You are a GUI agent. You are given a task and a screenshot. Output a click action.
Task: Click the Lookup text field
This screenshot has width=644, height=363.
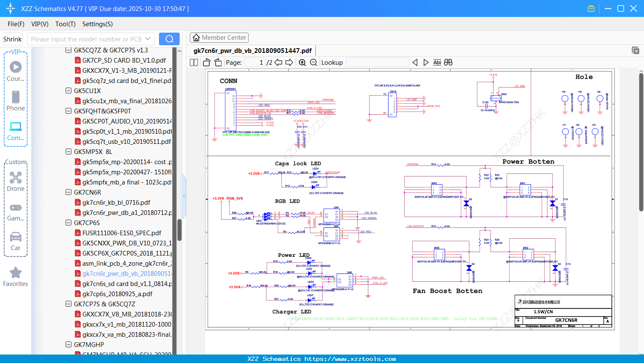coord(377,63)
